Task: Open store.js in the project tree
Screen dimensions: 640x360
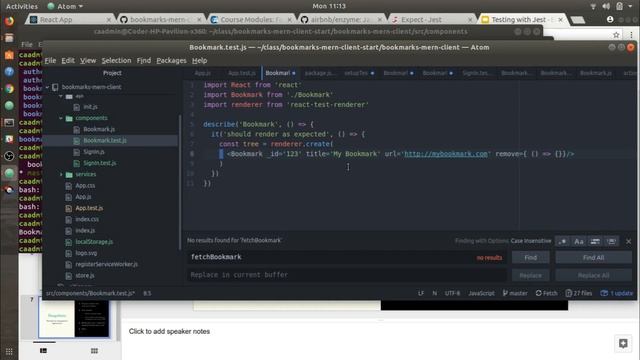Action: pos(84,276)
